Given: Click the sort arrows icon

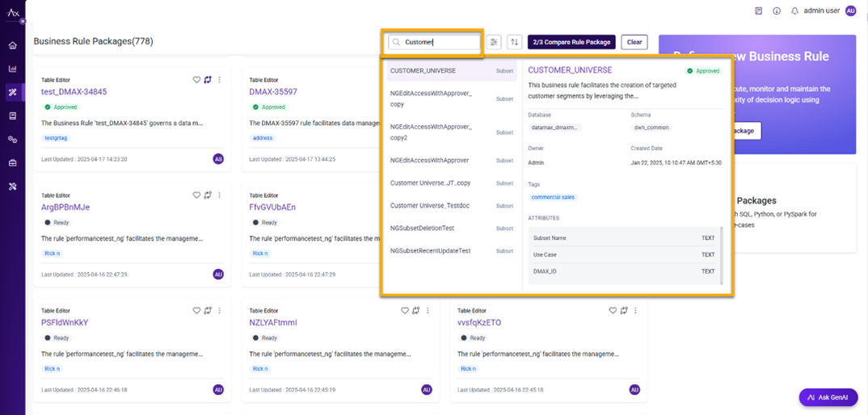Looking at the screenshot, I should click(514, 42).
